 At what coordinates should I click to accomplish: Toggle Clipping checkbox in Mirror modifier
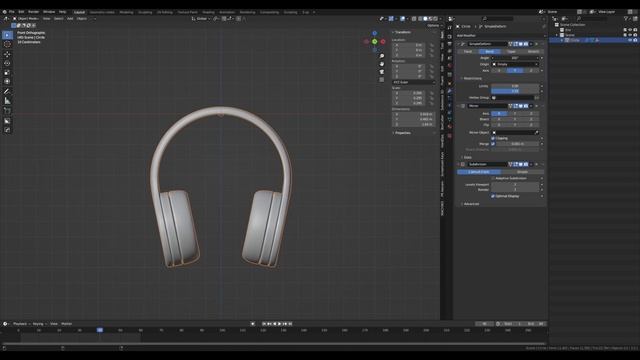[493, 138]
